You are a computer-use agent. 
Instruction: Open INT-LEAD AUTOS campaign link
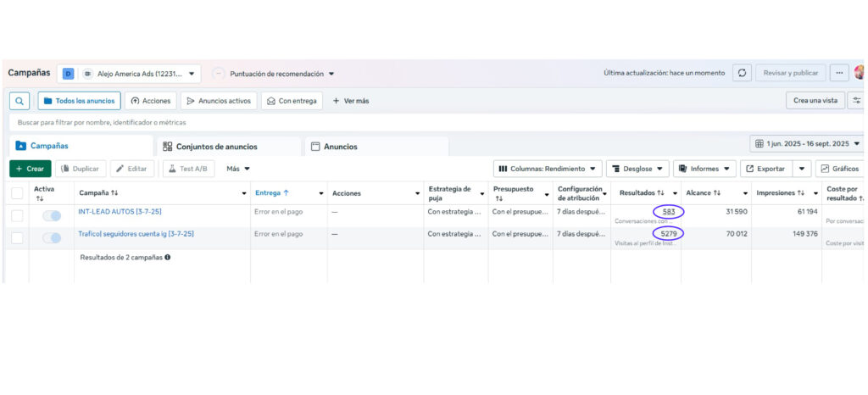118,212
